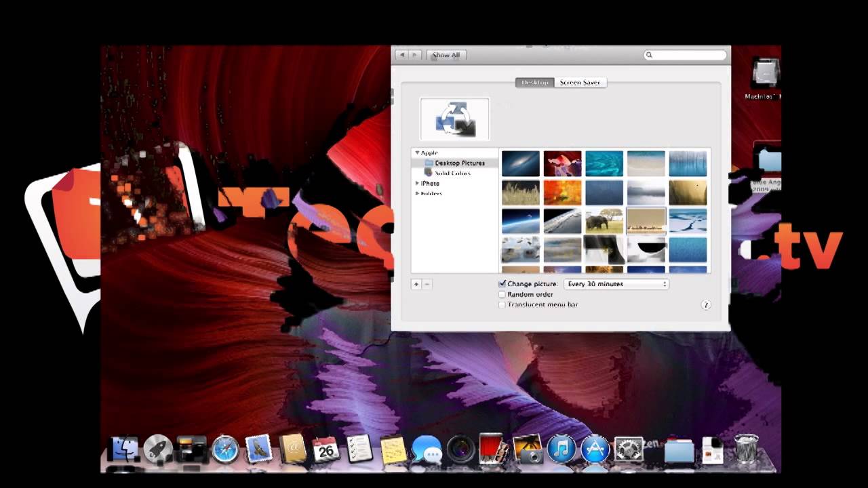Open Messages from the Dock
This screenshot has width=868, height=488.
427,449
